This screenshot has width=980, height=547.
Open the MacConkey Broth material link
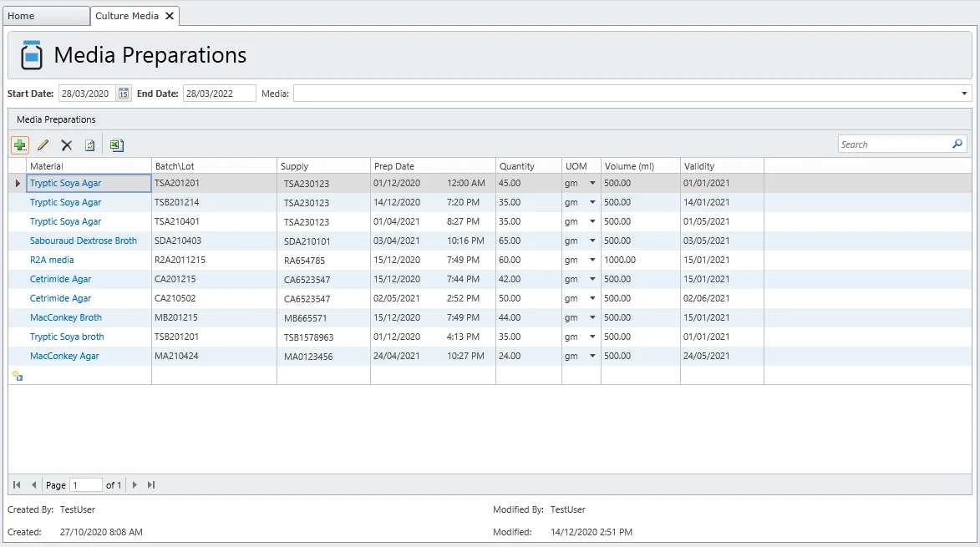(x=66, y=318)
